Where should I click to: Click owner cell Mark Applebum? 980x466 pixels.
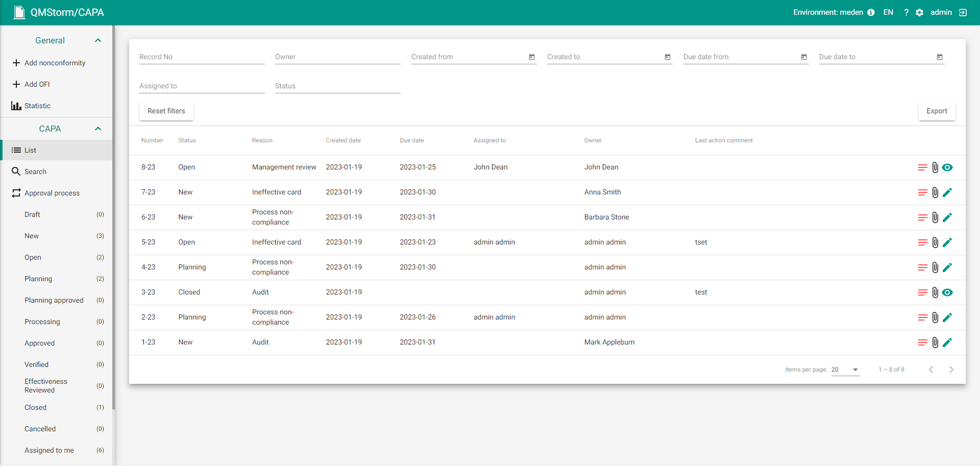[x=609, y=342]
